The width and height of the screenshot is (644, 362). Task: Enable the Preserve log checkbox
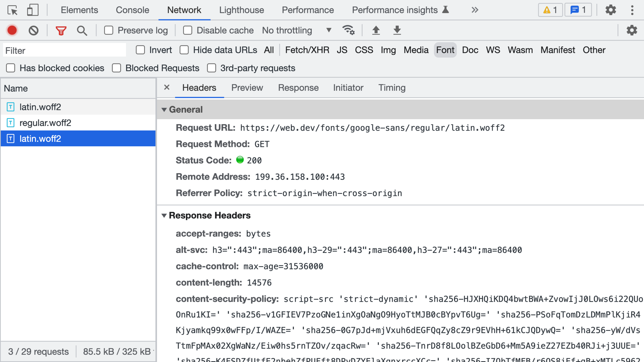coord(109,30)
